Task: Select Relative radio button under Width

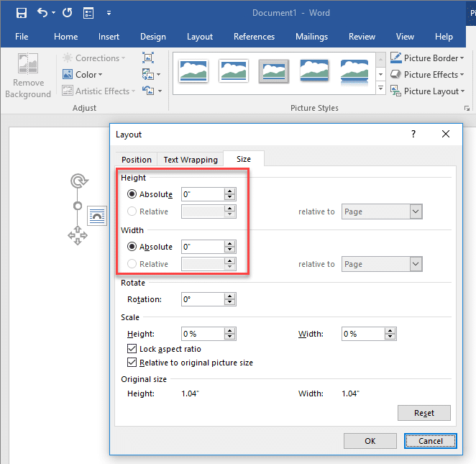Action: (x=132, y=264)
